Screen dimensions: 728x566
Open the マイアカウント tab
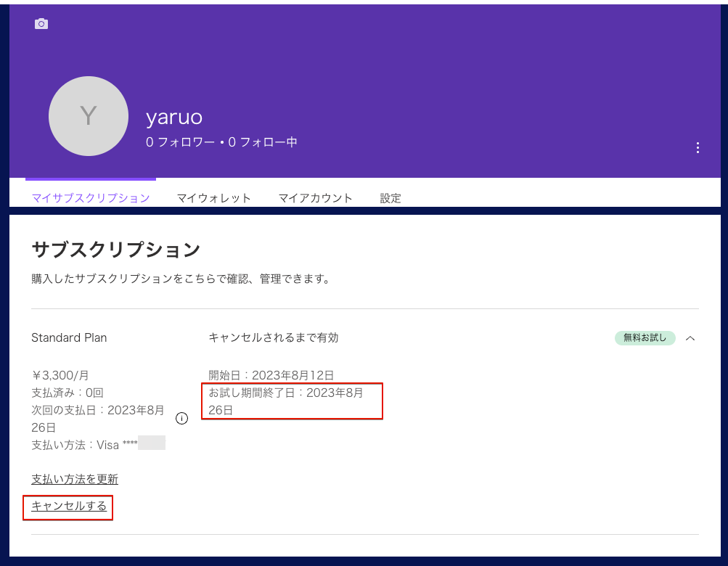pos(316,198)
